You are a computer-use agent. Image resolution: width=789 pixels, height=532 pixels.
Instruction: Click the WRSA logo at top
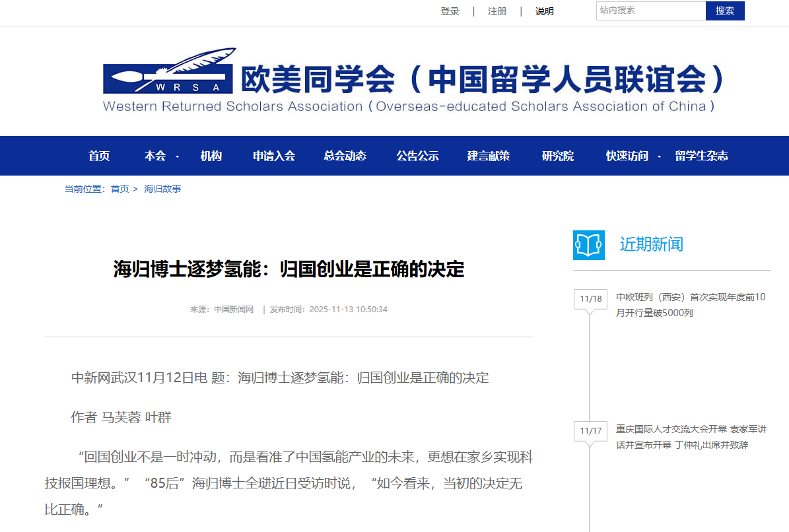click(169, 71)
